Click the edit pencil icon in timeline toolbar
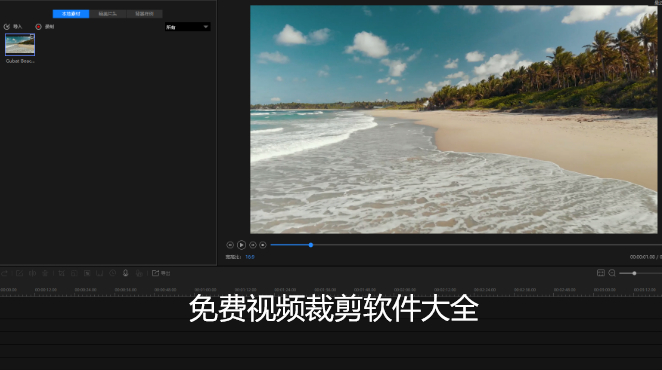 19,273
